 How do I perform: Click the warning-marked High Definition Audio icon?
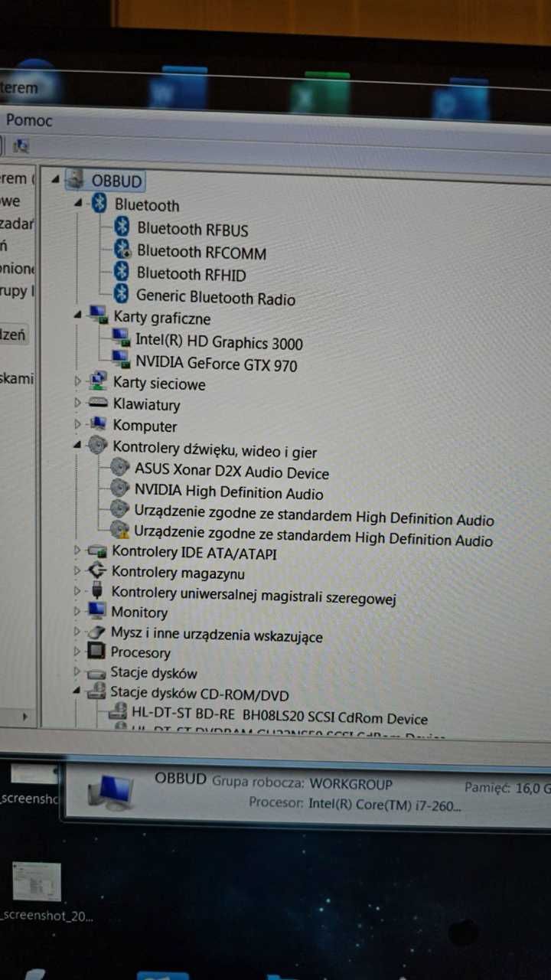click(x=119, y=529)
